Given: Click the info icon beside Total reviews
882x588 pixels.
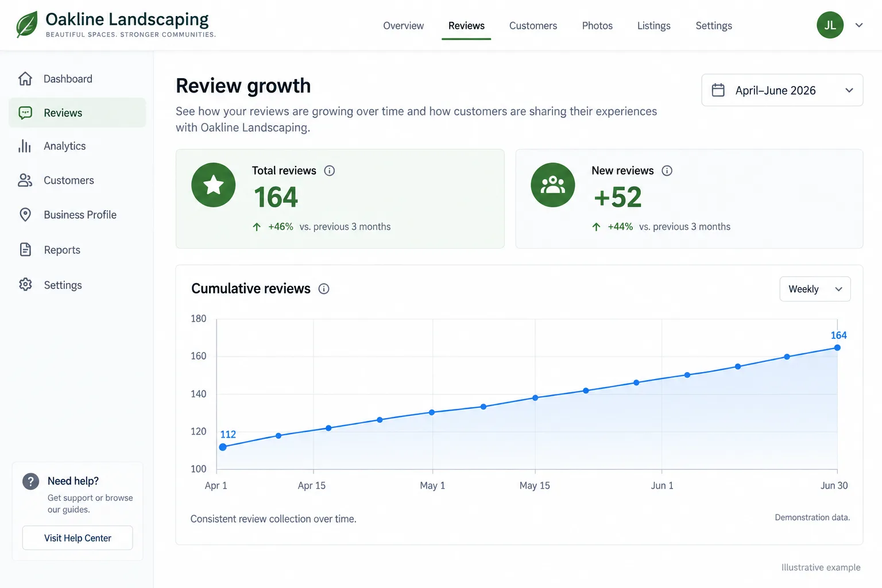Looking at the screenshot, I should tap(330, 171).
